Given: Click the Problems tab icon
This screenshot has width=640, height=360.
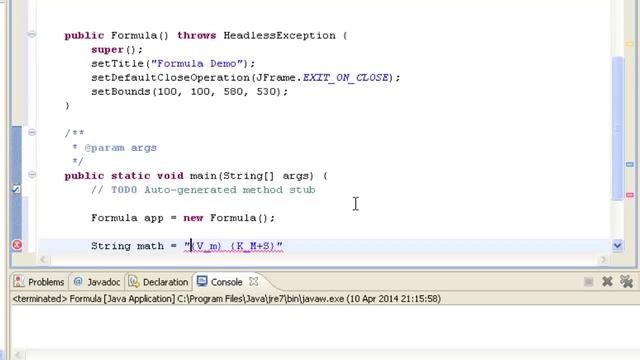Looking at the screenshot, I should [18, 281].
